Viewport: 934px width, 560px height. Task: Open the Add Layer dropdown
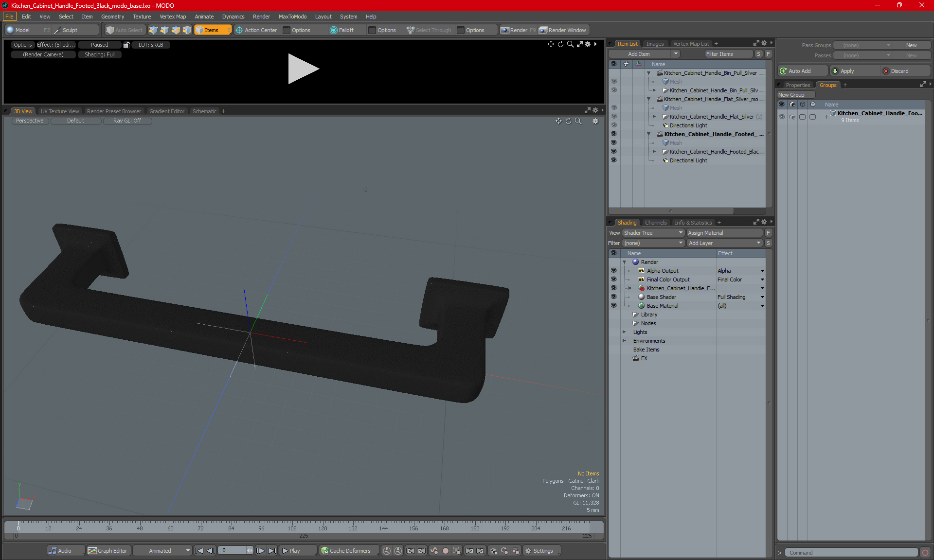pyautogui.click(x=724, y=243)
